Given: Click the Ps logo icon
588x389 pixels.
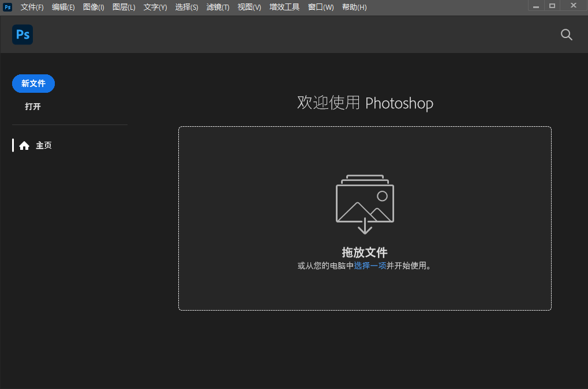Looking at the screenshot, I should pyautogui.click(x=22, y=35).
